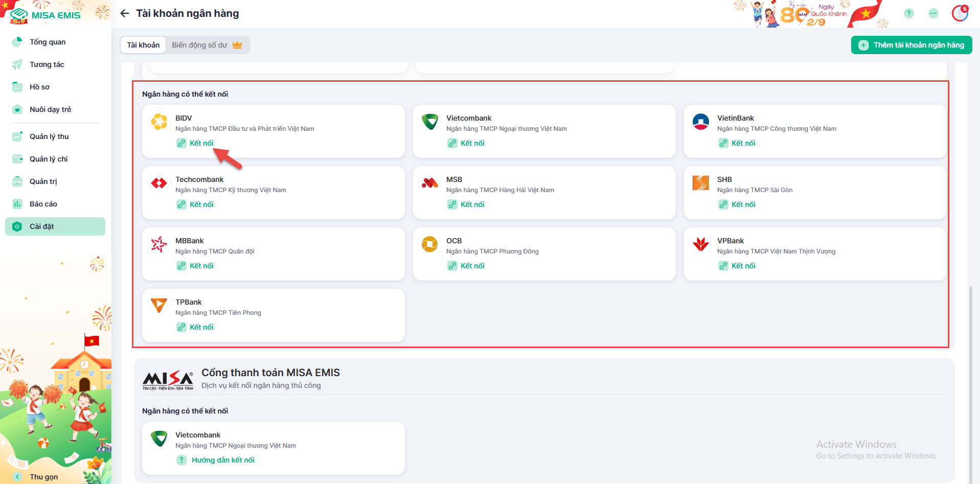The image size is (980, 484).
Task: Click Kết nối under Techcombank
Action: coord(195,204)
